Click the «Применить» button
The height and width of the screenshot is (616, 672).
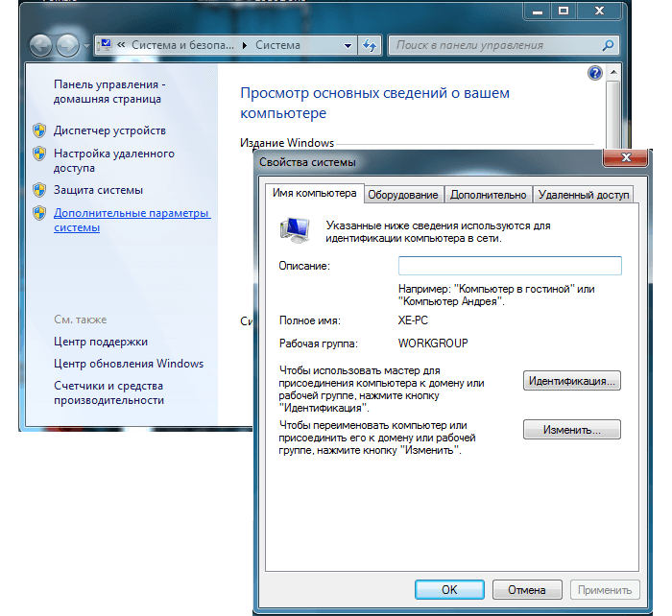(605, 590)
